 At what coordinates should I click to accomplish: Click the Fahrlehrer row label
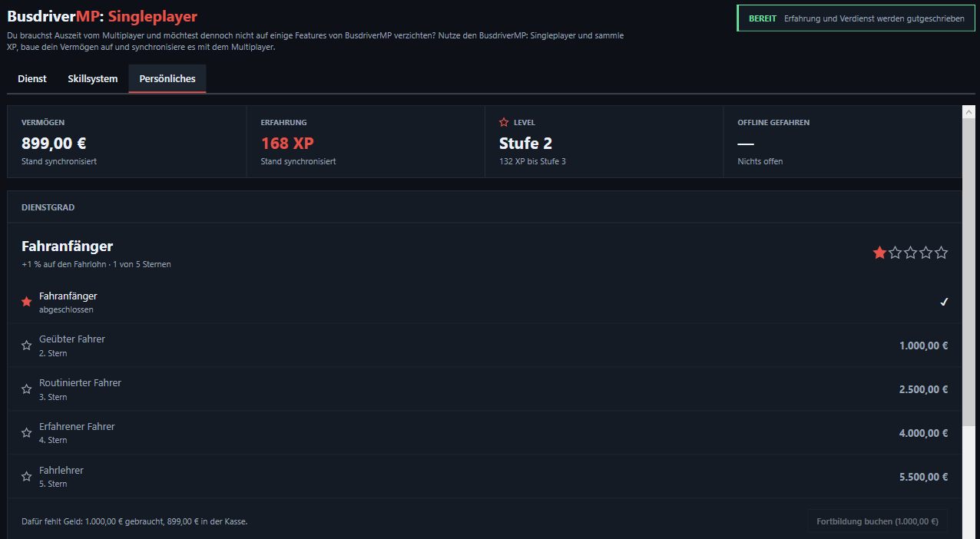click(x=61, y=470)
